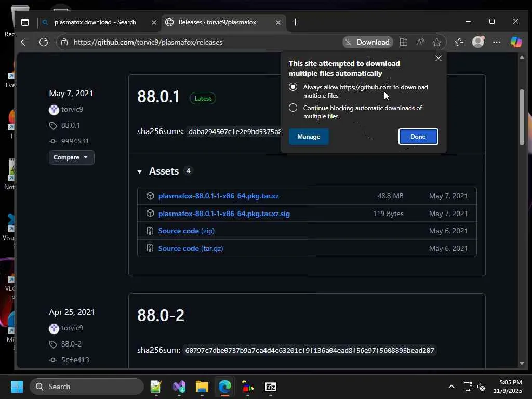Open the tab actions menu icon
532x399 pixels.
point(25,22)
